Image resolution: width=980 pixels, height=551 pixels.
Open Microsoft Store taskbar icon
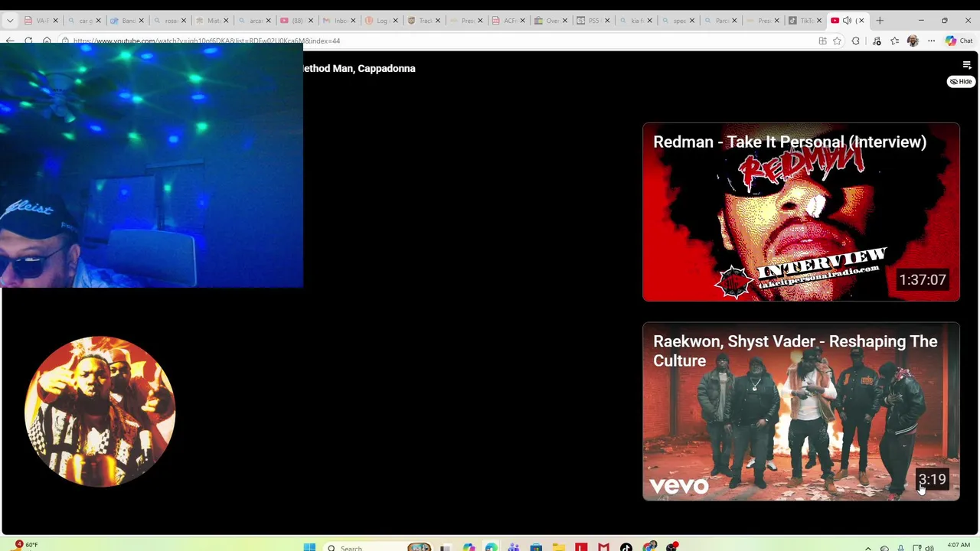pos(536,547)
